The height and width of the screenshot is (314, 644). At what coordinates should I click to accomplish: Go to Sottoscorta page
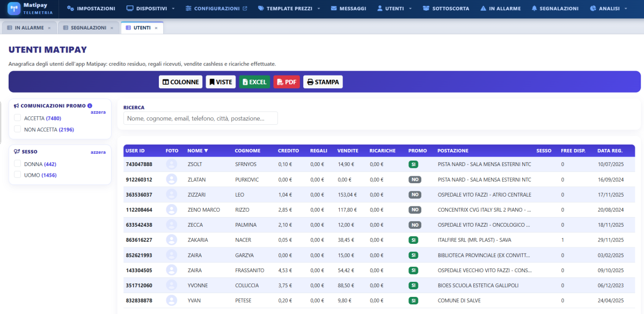[x=446, y=9]
